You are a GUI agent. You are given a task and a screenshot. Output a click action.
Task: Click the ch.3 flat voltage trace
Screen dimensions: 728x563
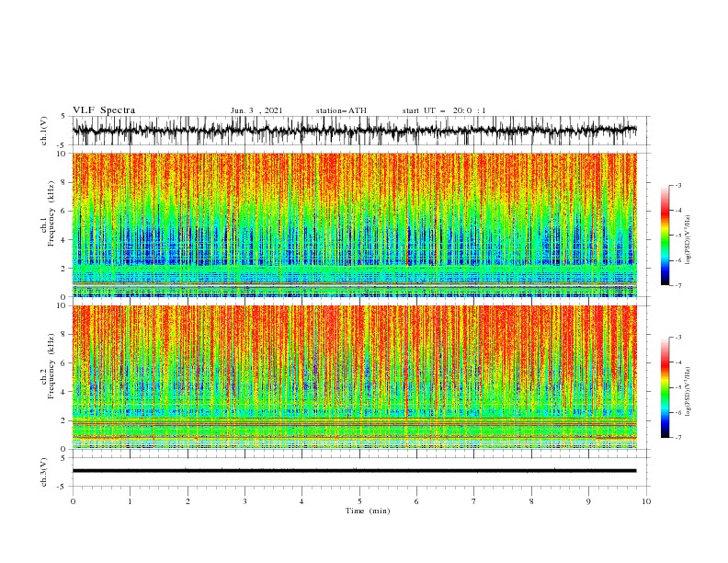(x=354, y=471)
